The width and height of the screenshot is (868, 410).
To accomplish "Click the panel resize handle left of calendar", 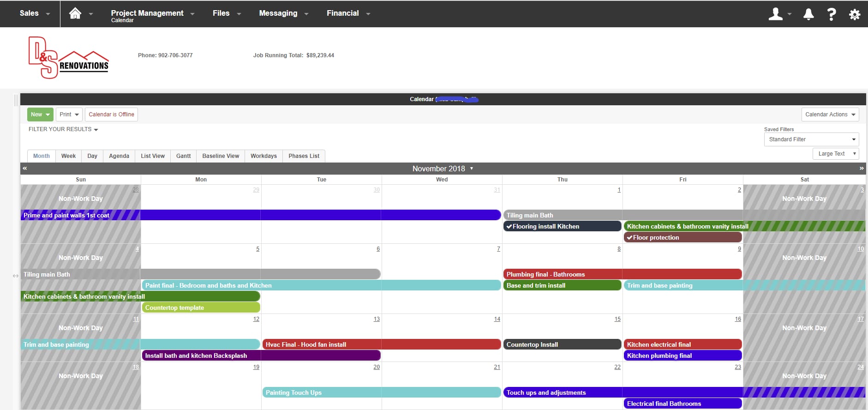I will coord(16,100).
